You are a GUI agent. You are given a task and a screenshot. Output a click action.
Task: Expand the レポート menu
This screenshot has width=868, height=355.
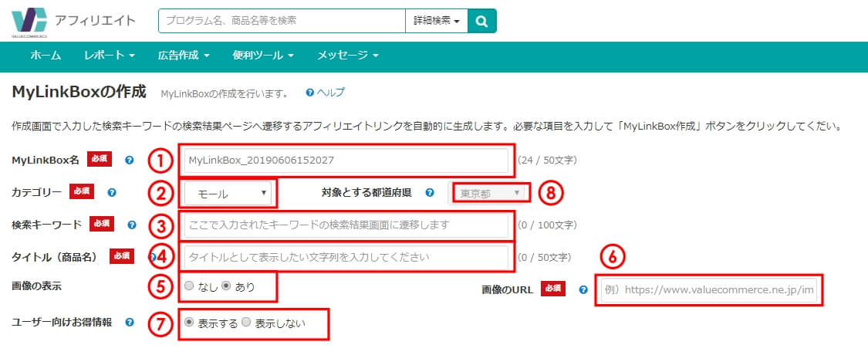(110, 56)
